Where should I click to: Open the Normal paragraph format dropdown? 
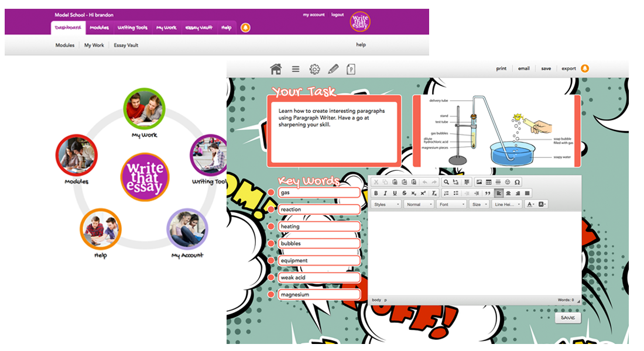tap(419, 204)
